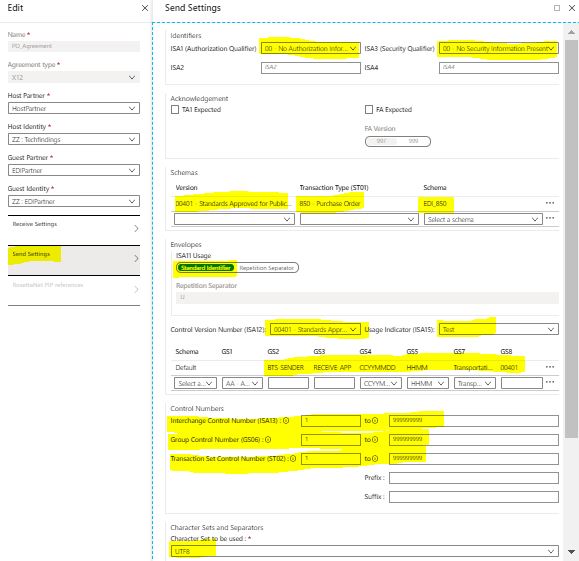Click ISA4 input field

(x=499, y=68)
